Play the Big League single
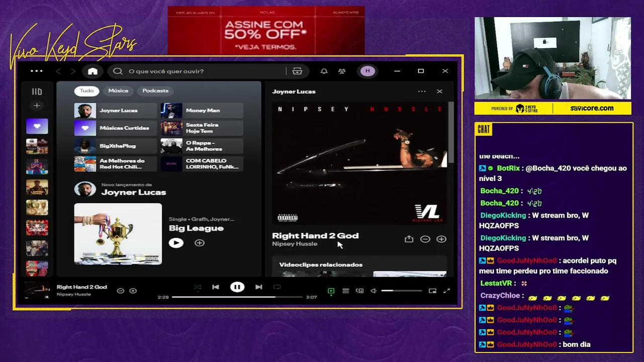Viewport: 644px width, 362px height. pyautogui.click(x=176, y=243)
